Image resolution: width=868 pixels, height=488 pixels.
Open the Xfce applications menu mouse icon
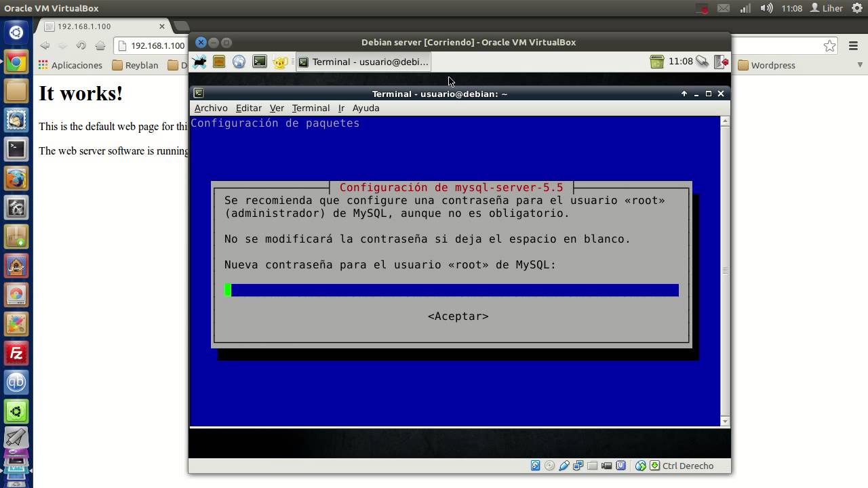click(199, 62)
